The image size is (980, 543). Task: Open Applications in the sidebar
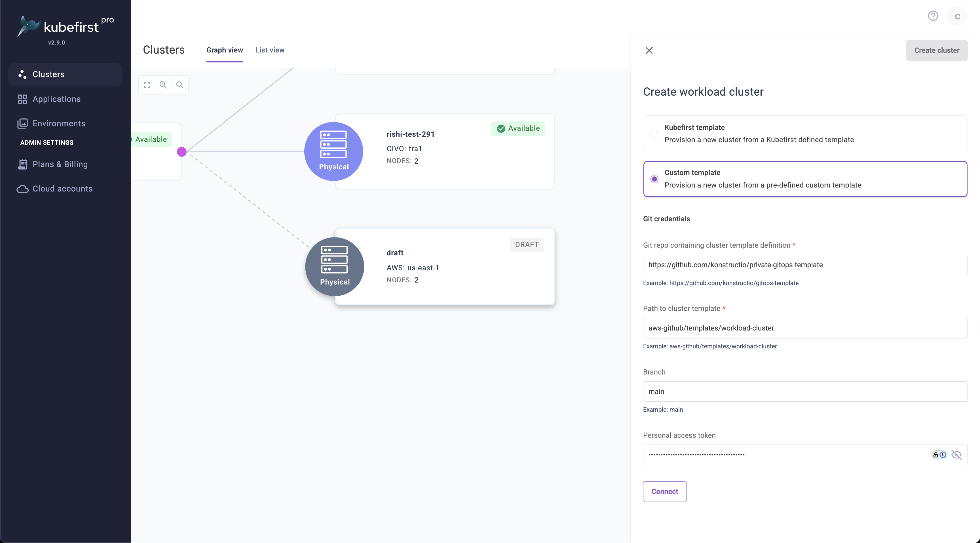56,99
